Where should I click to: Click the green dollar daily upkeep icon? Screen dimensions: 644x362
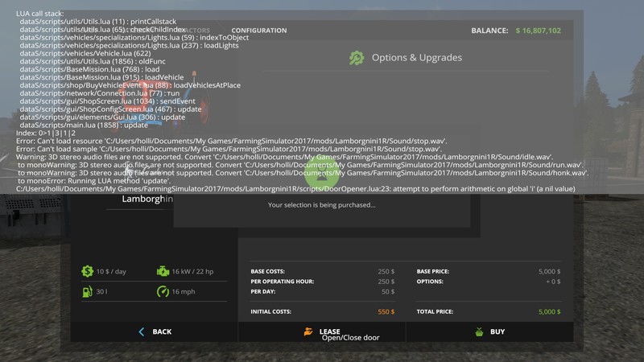[x=87, y=271]
